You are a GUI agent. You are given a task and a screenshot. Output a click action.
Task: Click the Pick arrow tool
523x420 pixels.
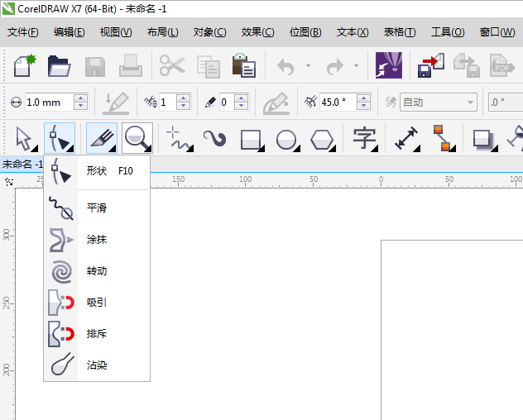[x=23, y=138]
